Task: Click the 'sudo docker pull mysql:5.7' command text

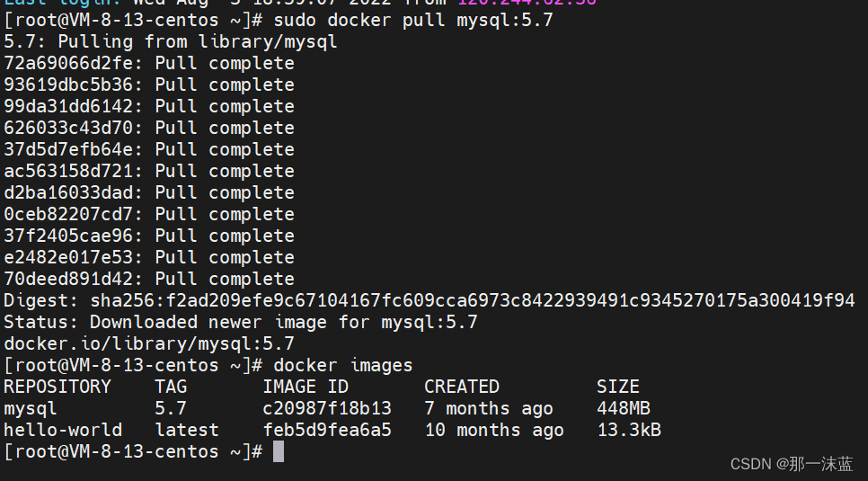Action: (x=413, y=20)
